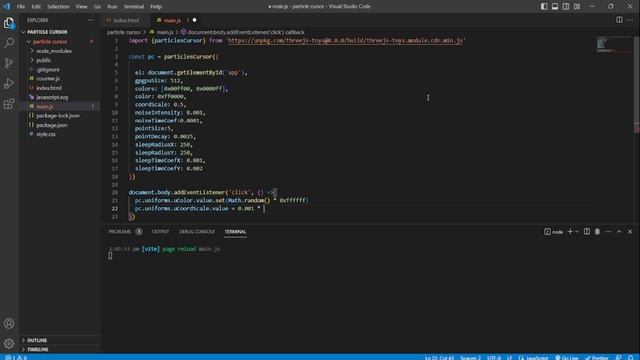Click Prettier status bar item

pos(597,358)
